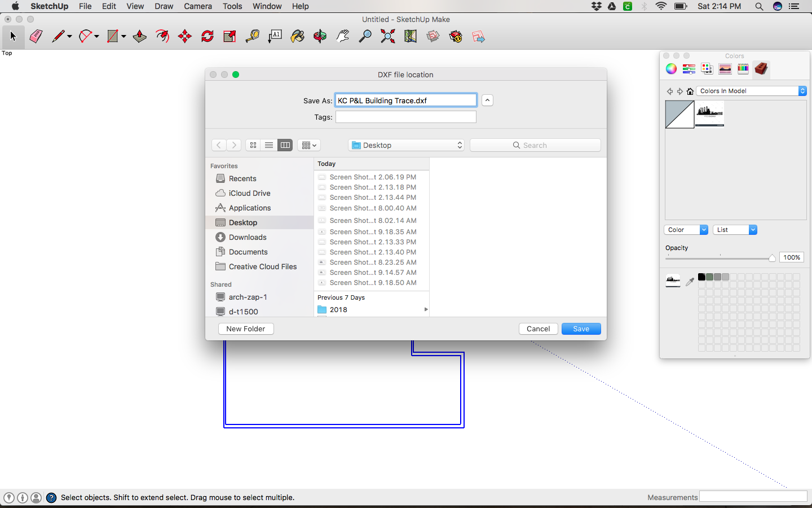
Task: Open the Color options dropdown
Action: 686,230
